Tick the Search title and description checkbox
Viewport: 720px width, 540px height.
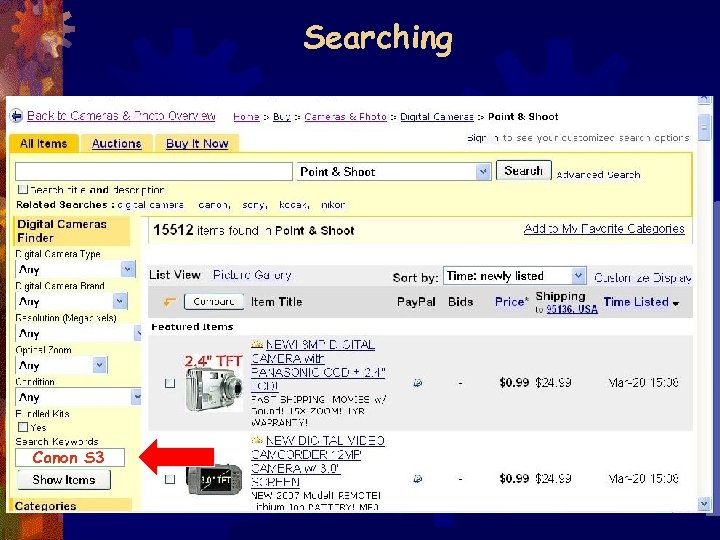point(22,189)
